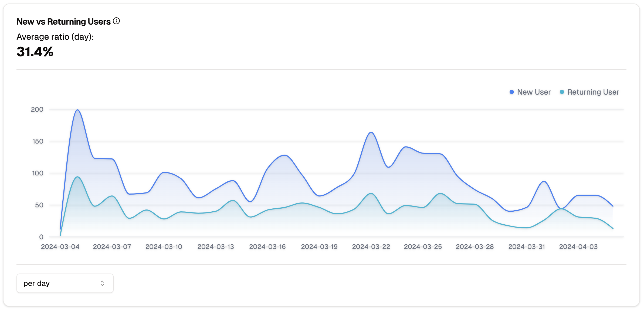Click the info icon beside New vs Returning Users

pos(116,21)
